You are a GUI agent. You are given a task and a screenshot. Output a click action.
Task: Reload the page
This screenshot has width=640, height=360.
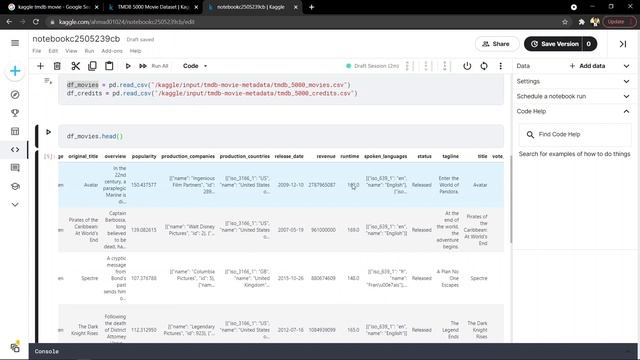point(36,22)
